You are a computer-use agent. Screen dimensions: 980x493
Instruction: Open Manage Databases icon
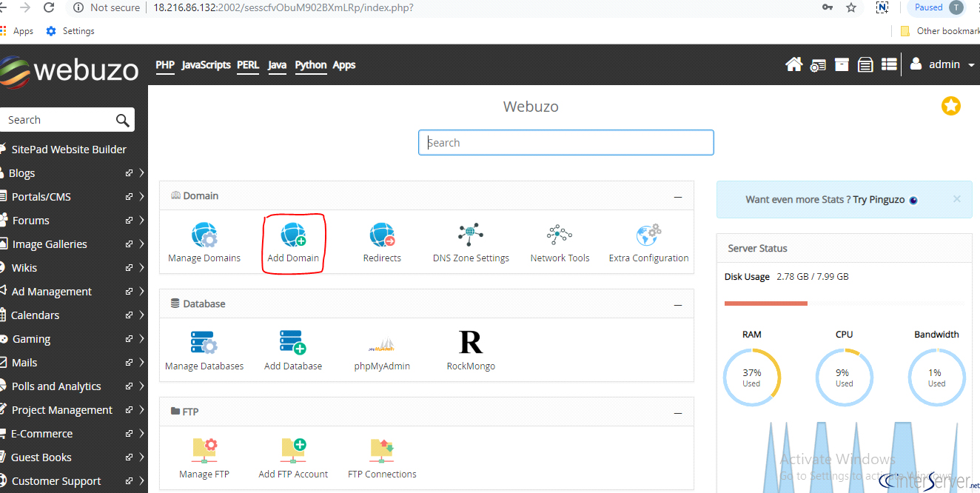(x=204, y=343)
